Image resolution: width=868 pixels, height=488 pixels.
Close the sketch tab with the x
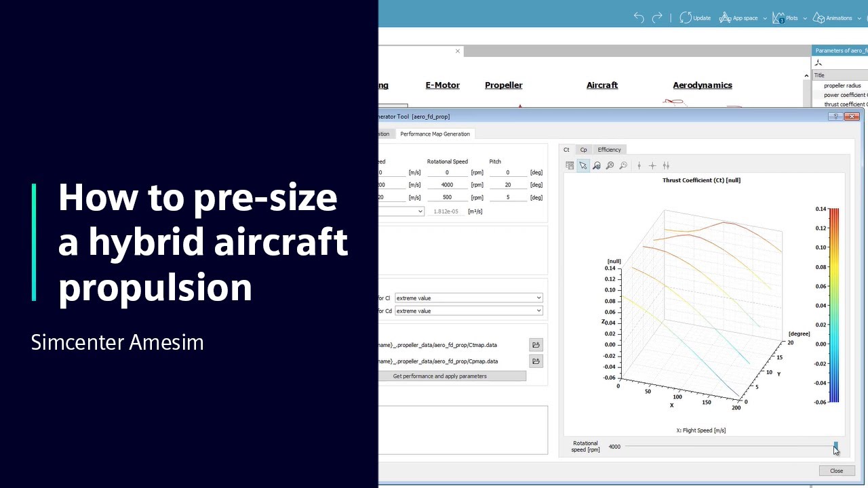(x=458, y=51)
